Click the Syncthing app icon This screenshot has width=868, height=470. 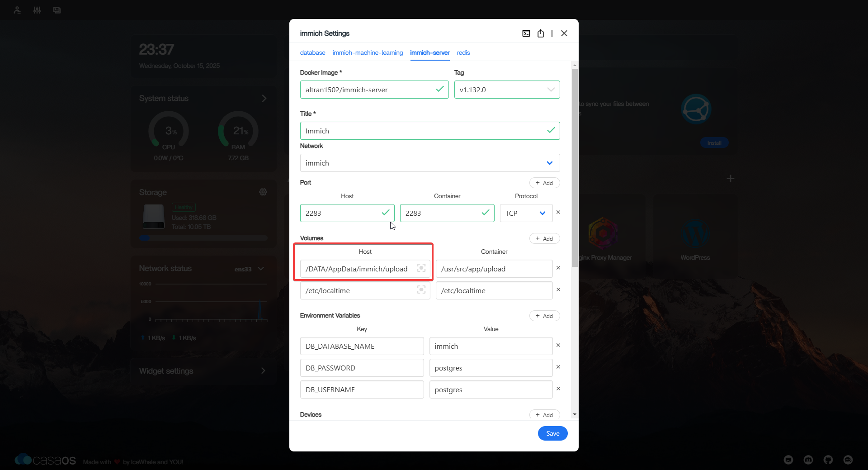click(696, 109)
